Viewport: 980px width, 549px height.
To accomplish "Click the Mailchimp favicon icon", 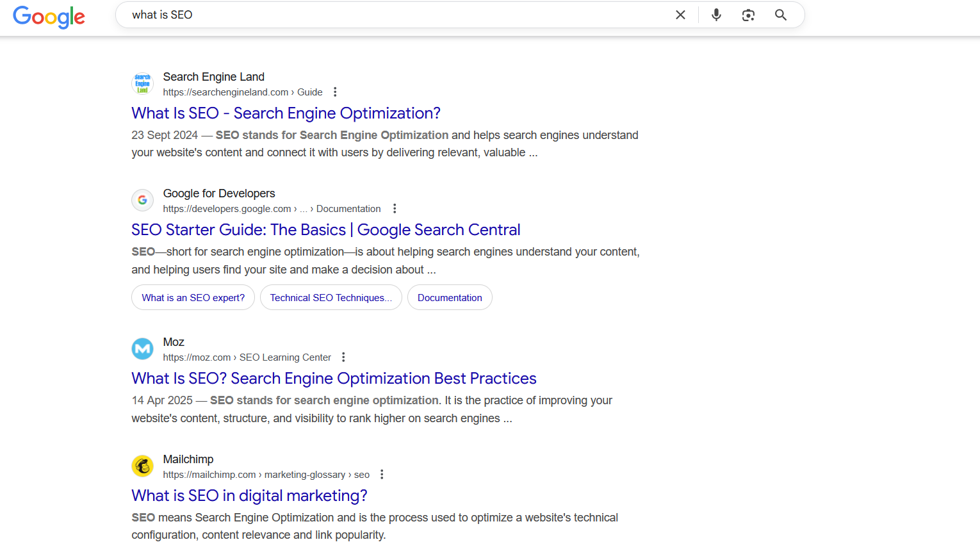I will (x=142, y=466).
